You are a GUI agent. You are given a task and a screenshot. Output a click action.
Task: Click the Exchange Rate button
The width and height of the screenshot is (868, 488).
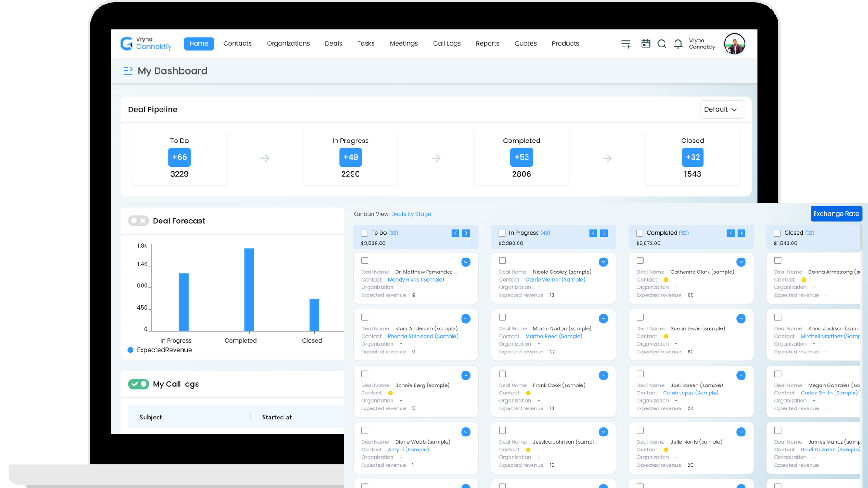click(x=836, y=214)
